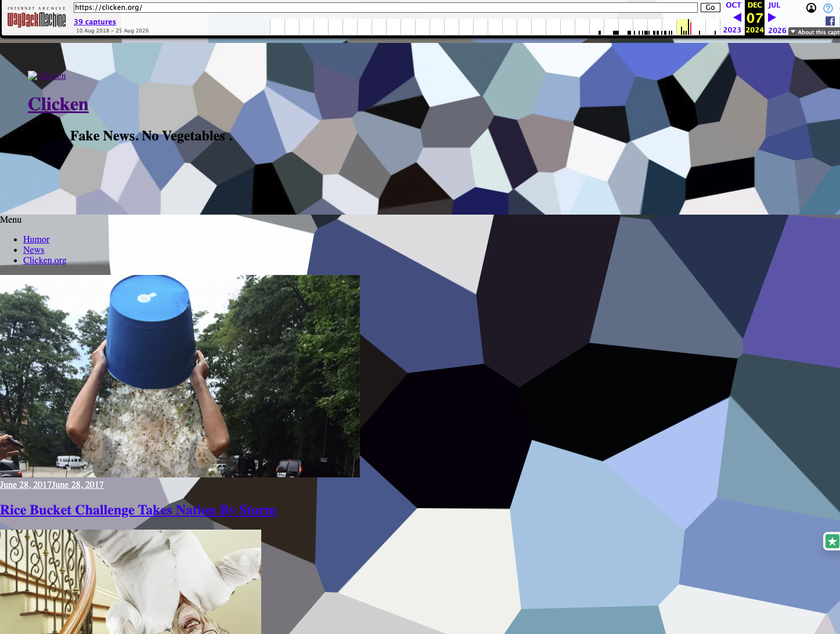Click the green star badge widget
The height and width of the screenshot is (634, 840).
(x=832, y=541)
